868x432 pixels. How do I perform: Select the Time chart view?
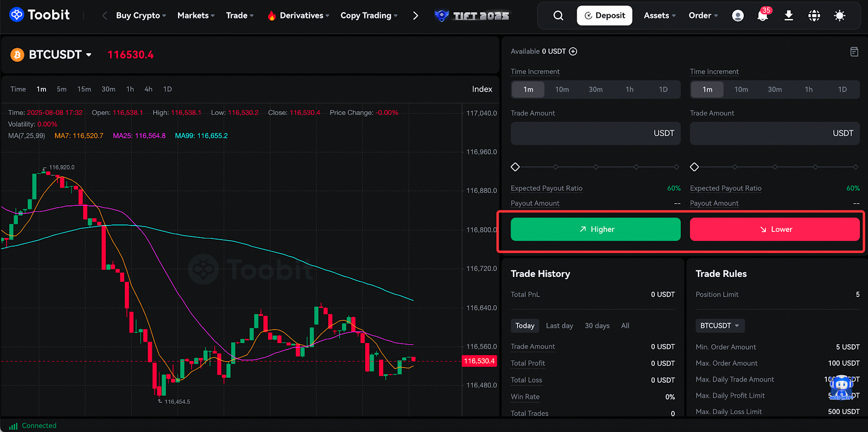[x=18, y=89]
